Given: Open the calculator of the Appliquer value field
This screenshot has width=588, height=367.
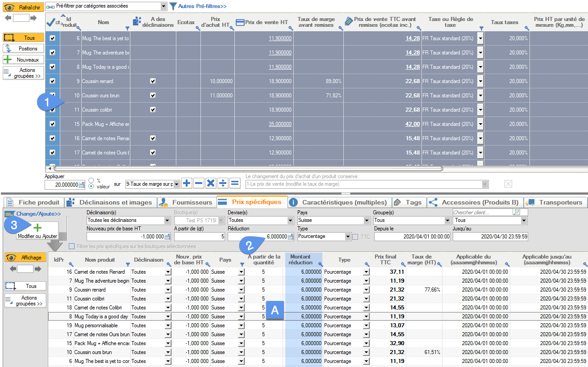Looking at the screenshot, I should (82, 185).
